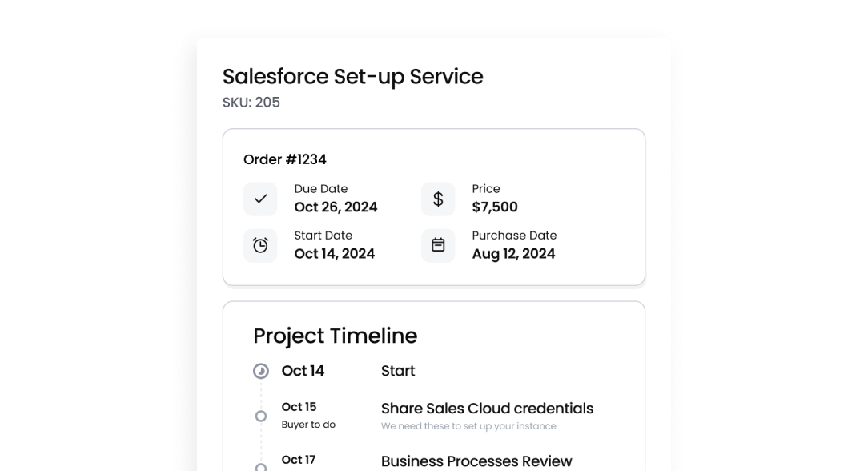
Task: Click the Start milestone label
Action: (x=398, y=371)
